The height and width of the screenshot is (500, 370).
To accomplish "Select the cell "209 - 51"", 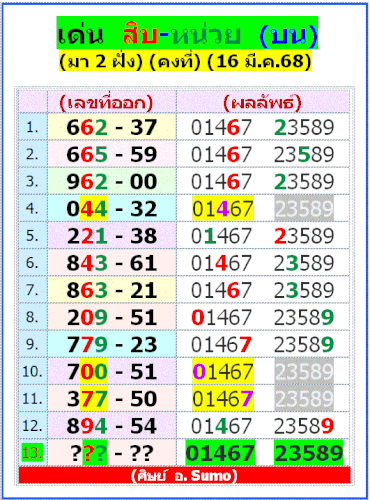I will pos(112,317).
